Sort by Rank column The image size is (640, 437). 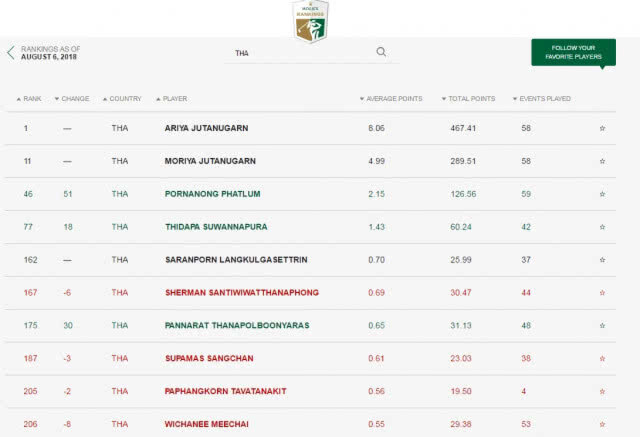pos(29,99)
